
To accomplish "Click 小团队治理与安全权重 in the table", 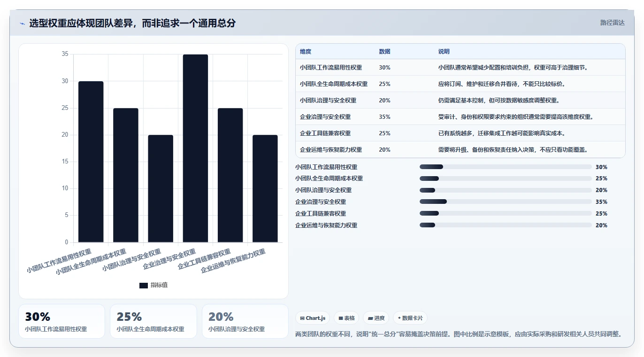I will [328, 101].
